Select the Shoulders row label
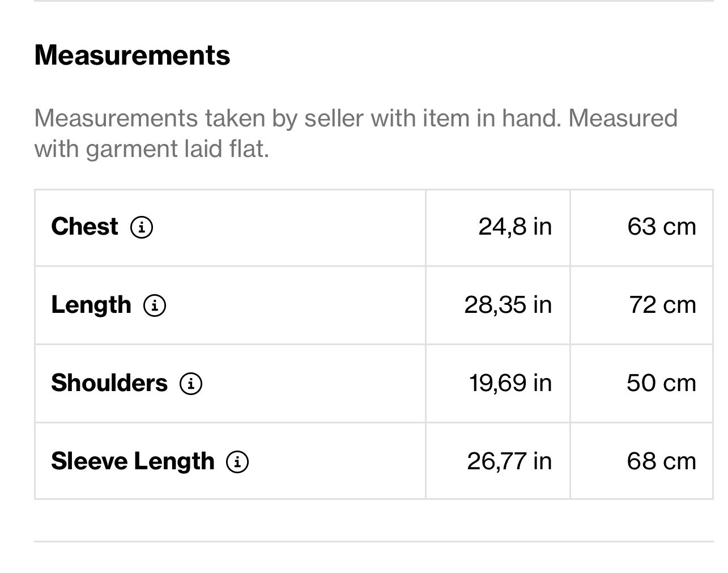 click(109, 383)
